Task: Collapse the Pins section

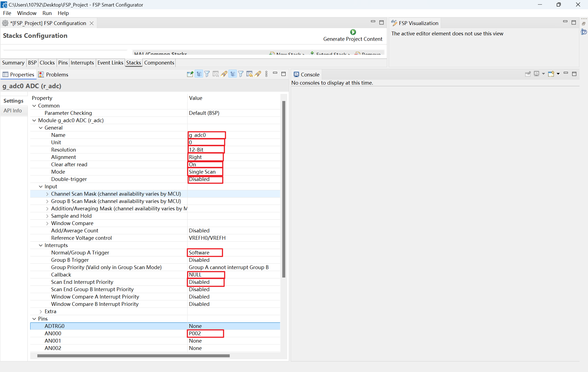Action: tap(34, 319)
